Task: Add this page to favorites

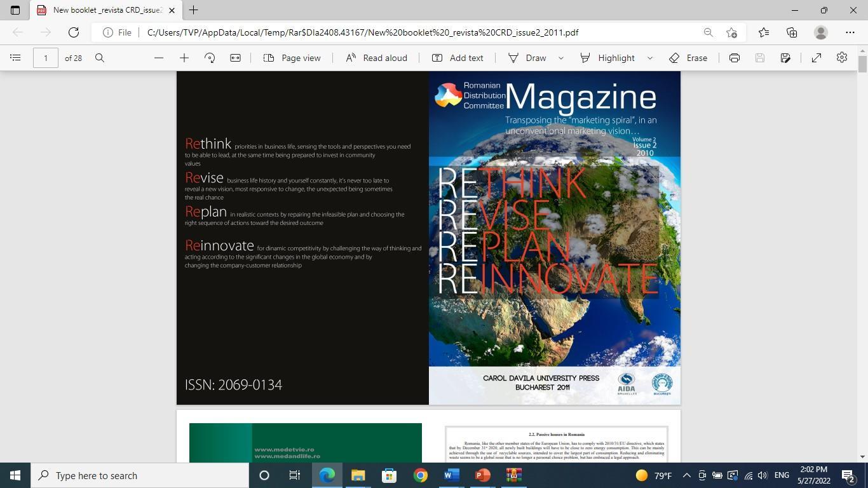Action: tap(732, 32)
